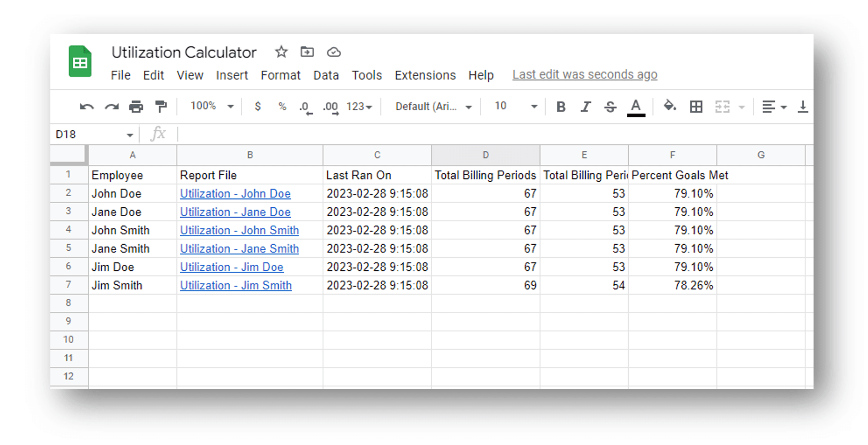Screen dimensions: 868x445
Task: Click the Move to folder icon
Action: [307, 52]
